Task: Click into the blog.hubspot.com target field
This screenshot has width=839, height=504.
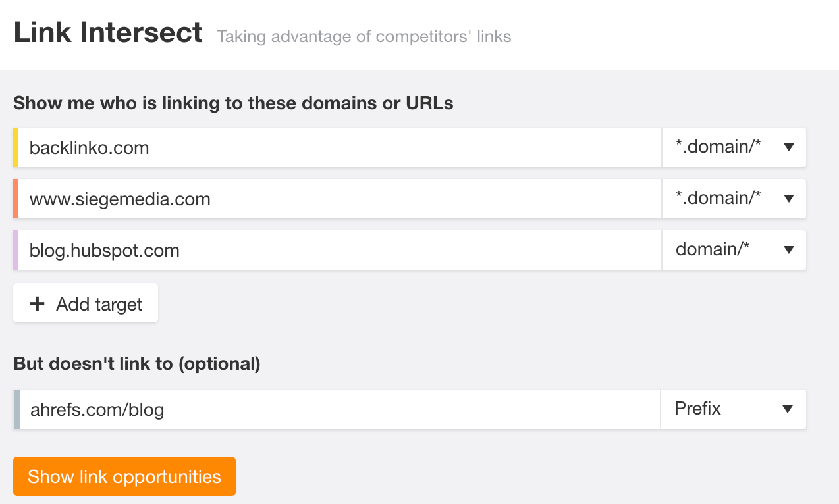Action: [340, 250]
